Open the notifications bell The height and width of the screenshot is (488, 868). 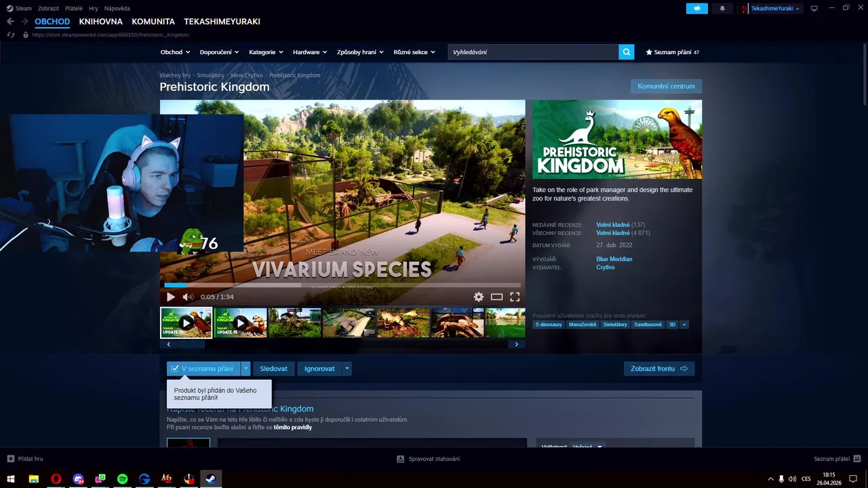click(722, 8)
